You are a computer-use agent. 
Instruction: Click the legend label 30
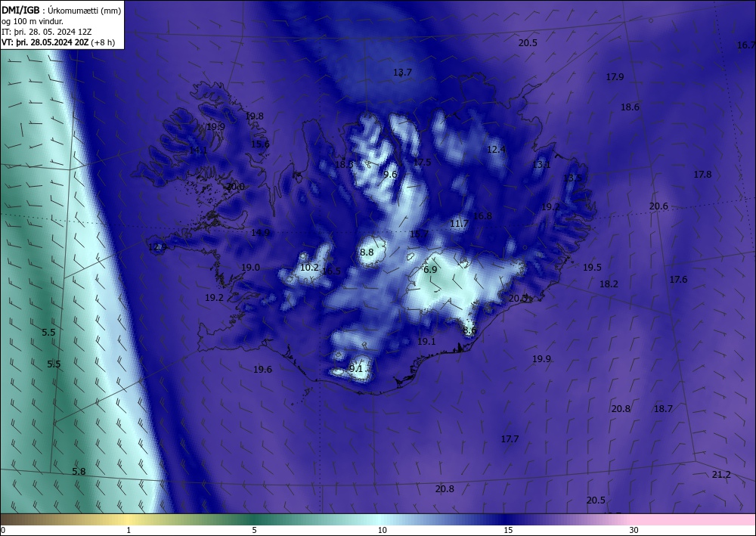click(x=634, y=531)
